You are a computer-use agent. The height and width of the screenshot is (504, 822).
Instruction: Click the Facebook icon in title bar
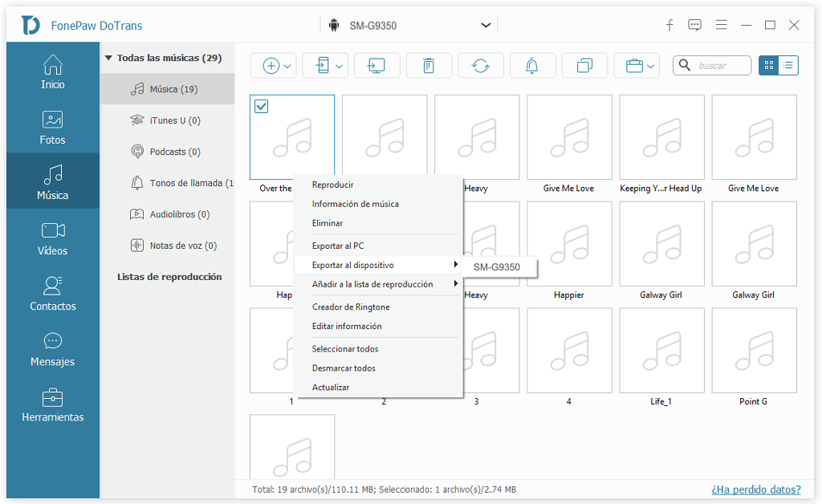(669, 25)
